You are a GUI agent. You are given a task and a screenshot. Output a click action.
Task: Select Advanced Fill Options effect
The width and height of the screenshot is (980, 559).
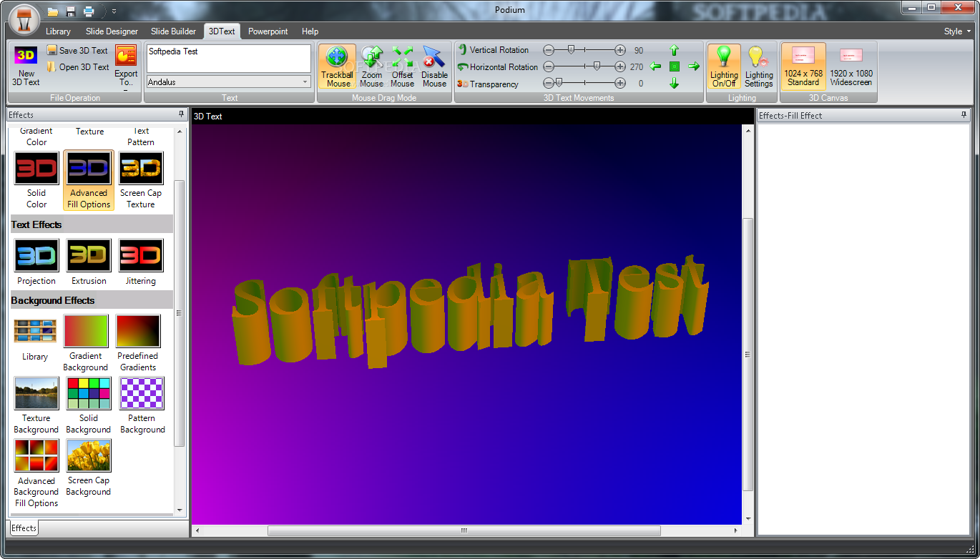89,180
